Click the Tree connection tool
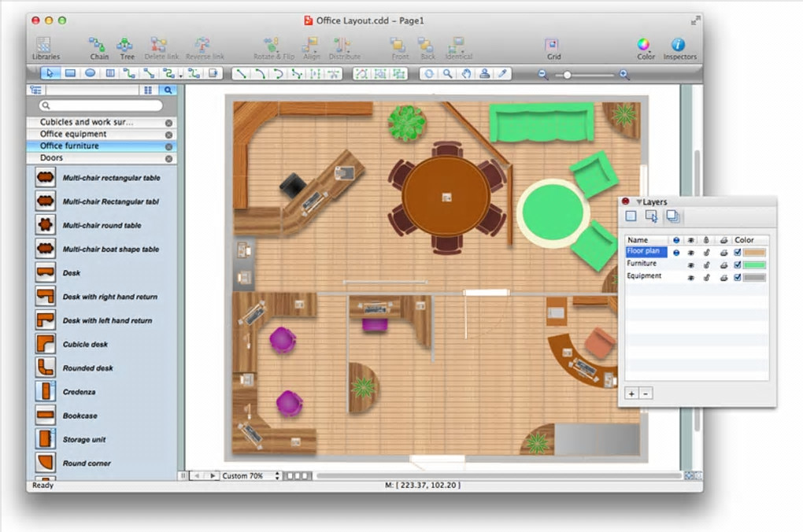This screenshot has height=532, width=803. coord(126,49)
